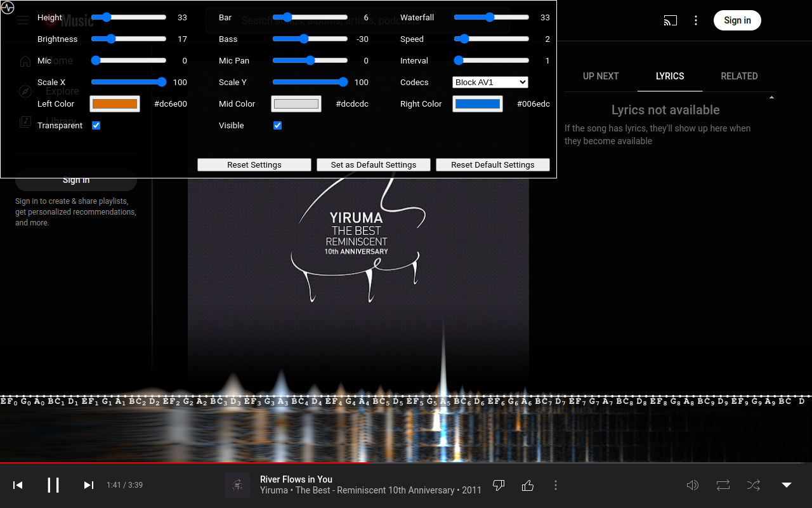Image resolution: width=812 pixels, height=508 pixels.
Task: Click the #dcdcdc mid color value
Action: coord(352,104)
